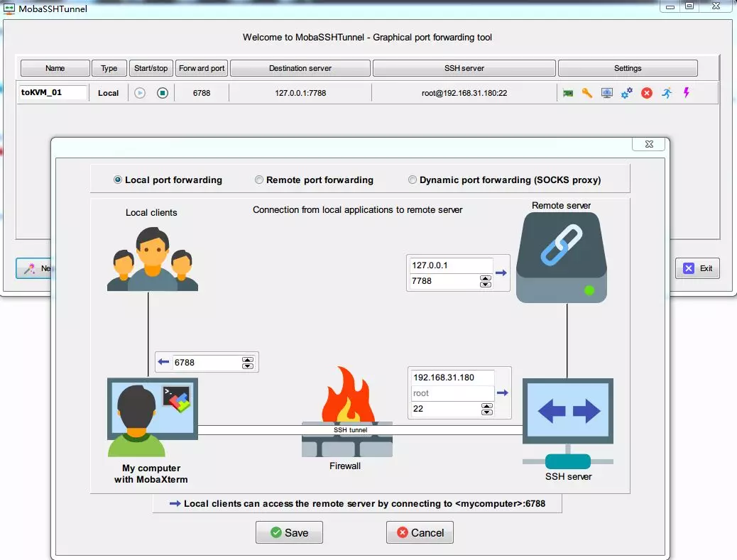Click the remote server address field 127.0.0.1
This screenshot has height=560, width=737.
[452, 265]
